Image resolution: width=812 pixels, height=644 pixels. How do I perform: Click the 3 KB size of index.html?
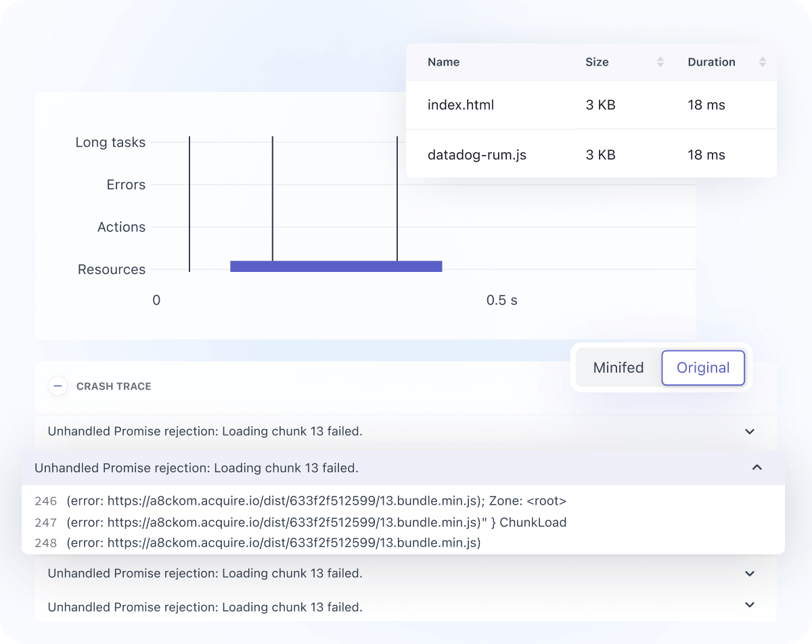click(601, 105)
